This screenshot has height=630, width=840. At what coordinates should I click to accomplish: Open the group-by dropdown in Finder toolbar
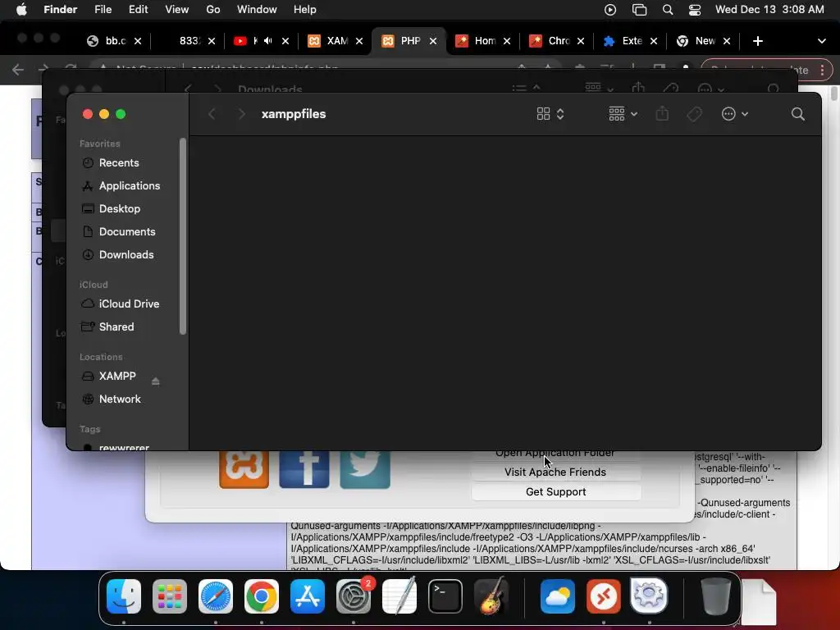click(x=623, y=114)
